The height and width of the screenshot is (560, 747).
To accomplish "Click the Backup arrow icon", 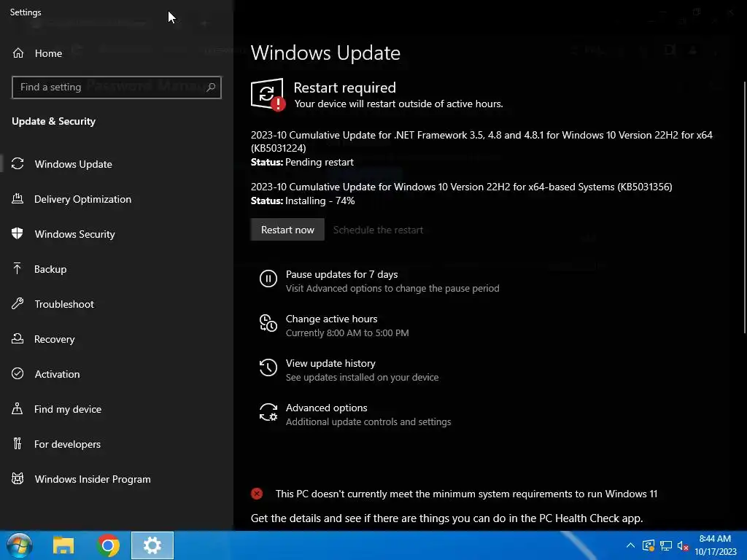I will click(18, 269).
